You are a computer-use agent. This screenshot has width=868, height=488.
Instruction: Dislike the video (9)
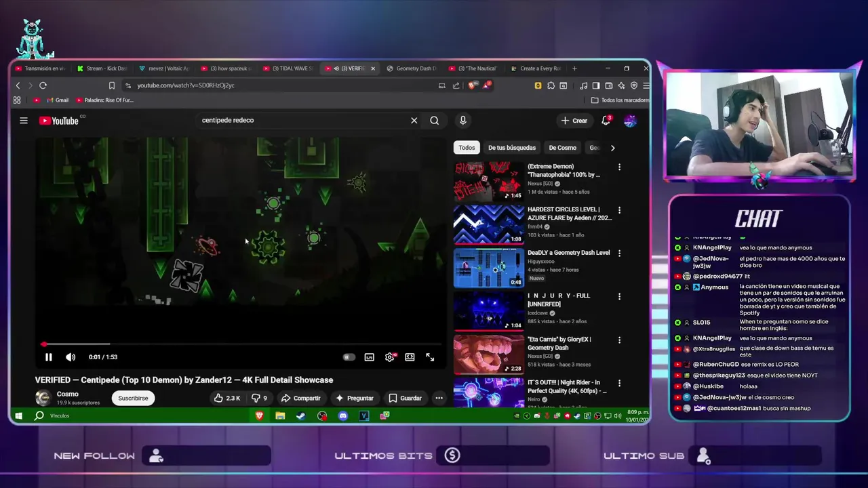(260, 398)
